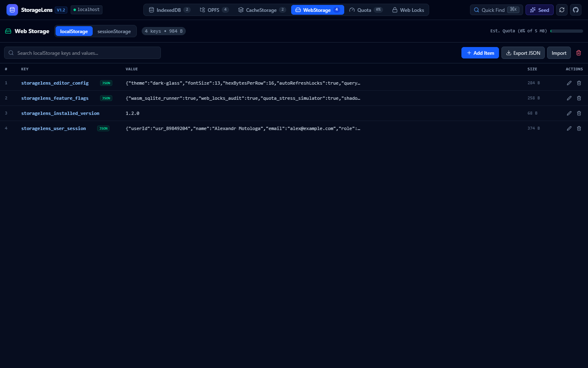Viewport: 588px width, 368px height.
Task: Open the Quota tab
Action: click(366, 10)
